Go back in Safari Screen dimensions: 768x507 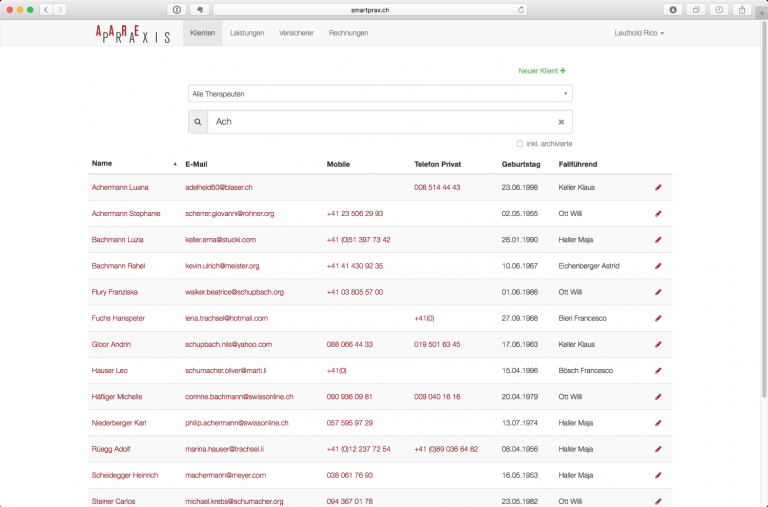(x=46, y=10)
